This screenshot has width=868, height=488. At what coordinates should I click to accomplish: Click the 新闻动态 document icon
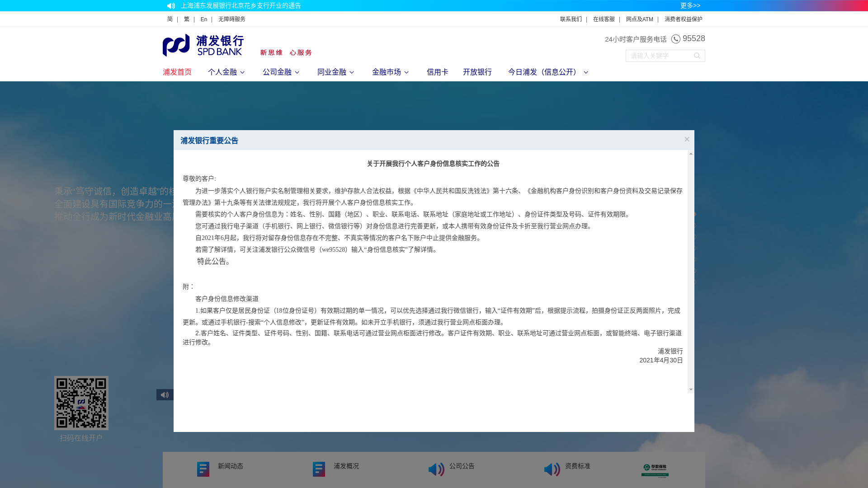coord(203,469)
